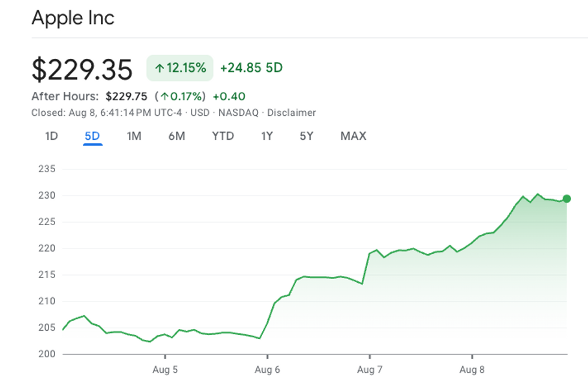Image resolution: width=588 pixels, height=389 pixels.
Task: Click the Aug 7 date marker
Action: pos(370,369)
